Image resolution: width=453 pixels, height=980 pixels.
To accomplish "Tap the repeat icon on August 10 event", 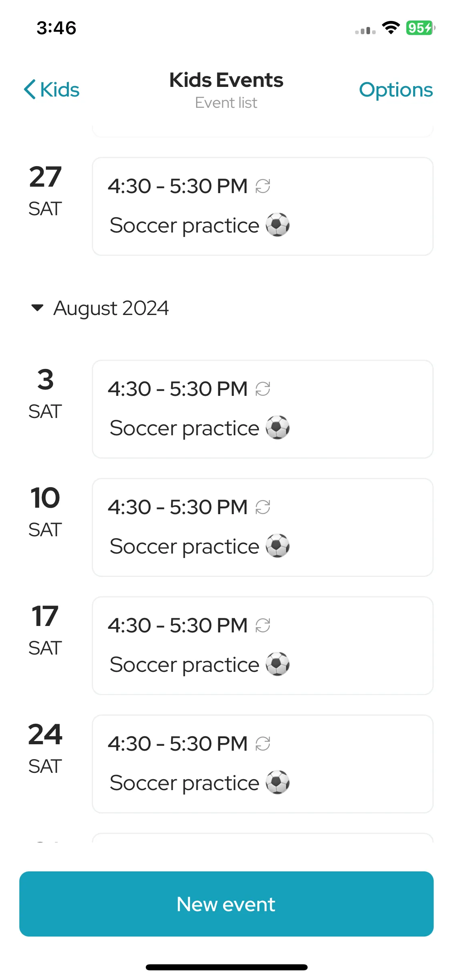I will pyautogui.click(x=263, y=507).
